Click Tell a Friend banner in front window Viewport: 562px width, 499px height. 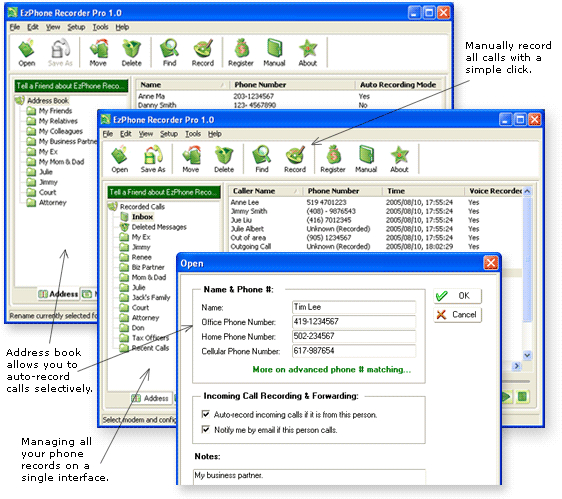(x=164, y=192)
